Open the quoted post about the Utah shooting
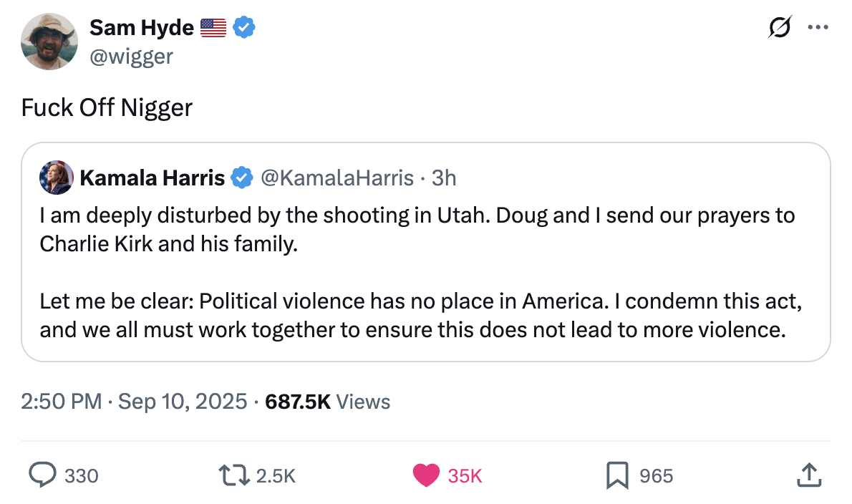This screenshot has height=504, width=852. coord(426,252)
